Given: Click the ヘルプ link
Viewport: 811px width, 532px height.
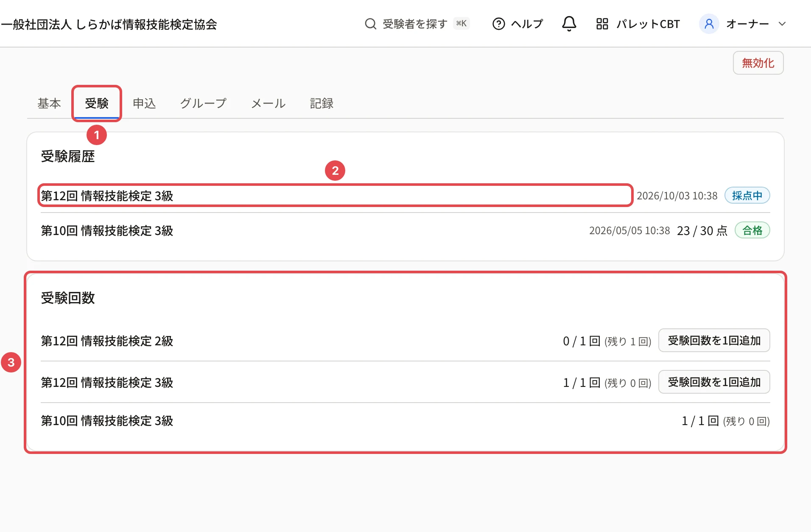Looking at the screenshot, I should [x=517, y=24].
